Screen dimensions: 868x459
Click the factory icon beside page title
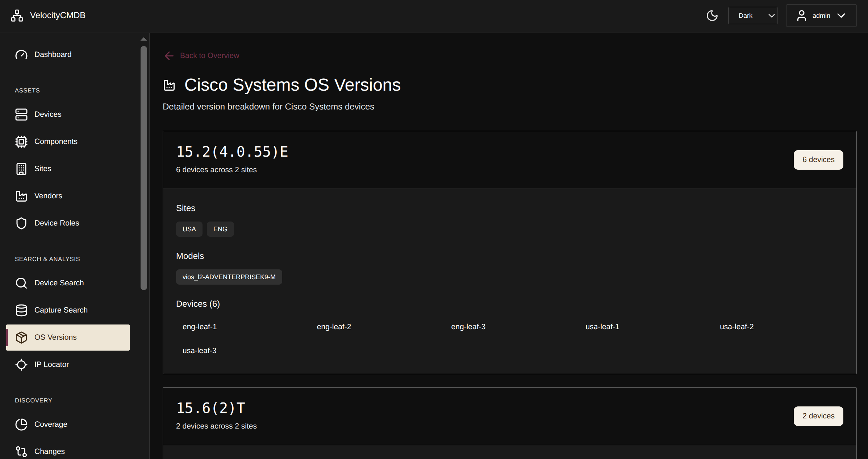coord(169,86)
